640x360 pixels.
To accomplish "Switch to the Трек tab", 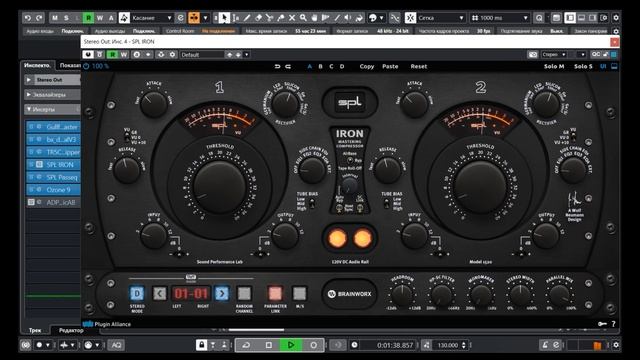I will 35,330.
